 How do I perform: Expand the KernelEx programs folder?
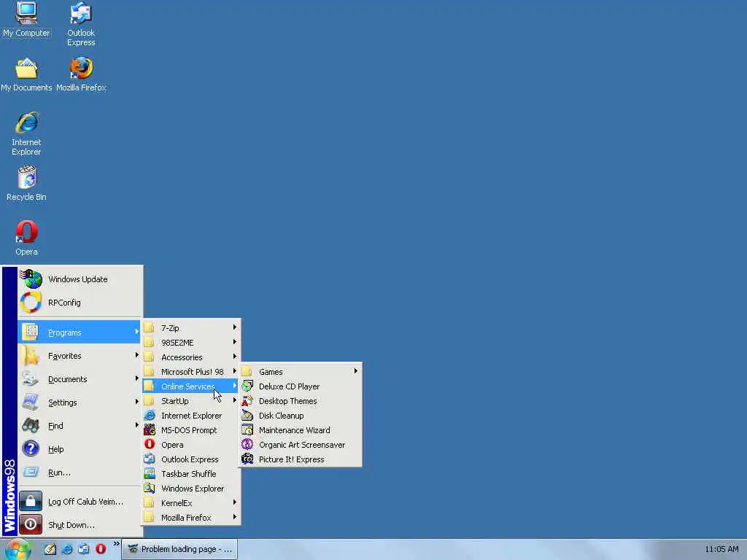pos(191,503)
